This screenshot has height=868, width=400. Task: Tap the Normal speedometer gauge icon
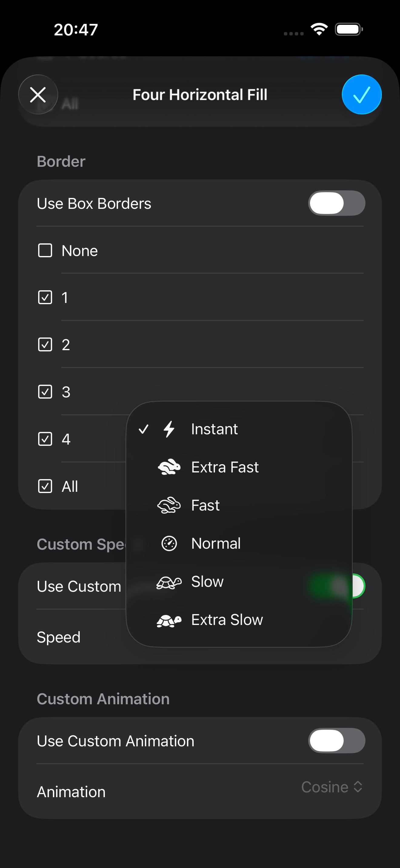169,543
